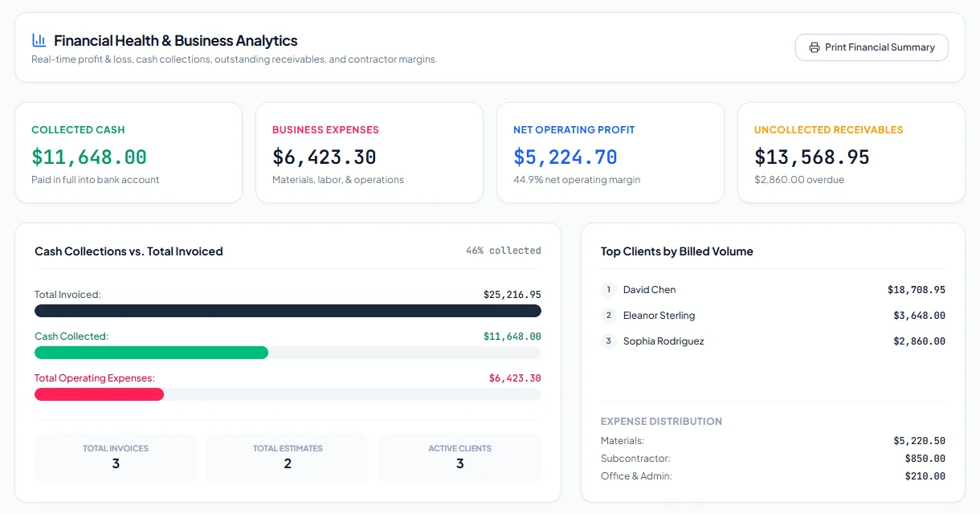Screen dimensions: 980x514
Task: Click Sophia Rodriguez's billed amount $2,860.00
Action: point(919,341)
